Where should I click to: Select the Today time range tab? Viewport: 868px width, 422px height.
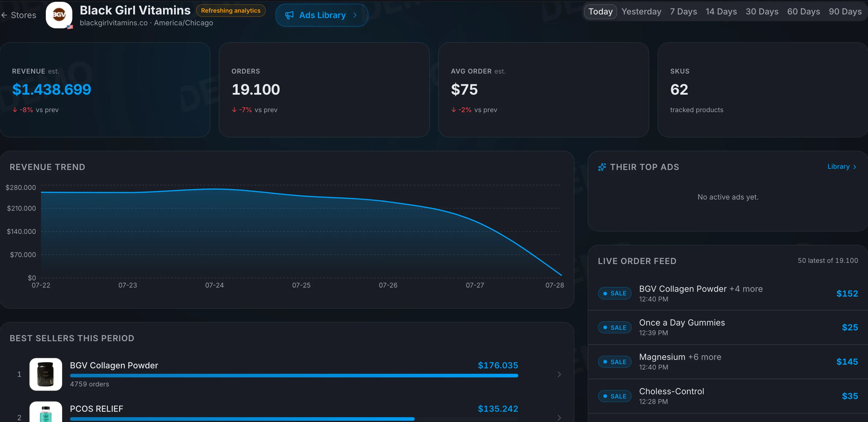click(x=600, y=11)
